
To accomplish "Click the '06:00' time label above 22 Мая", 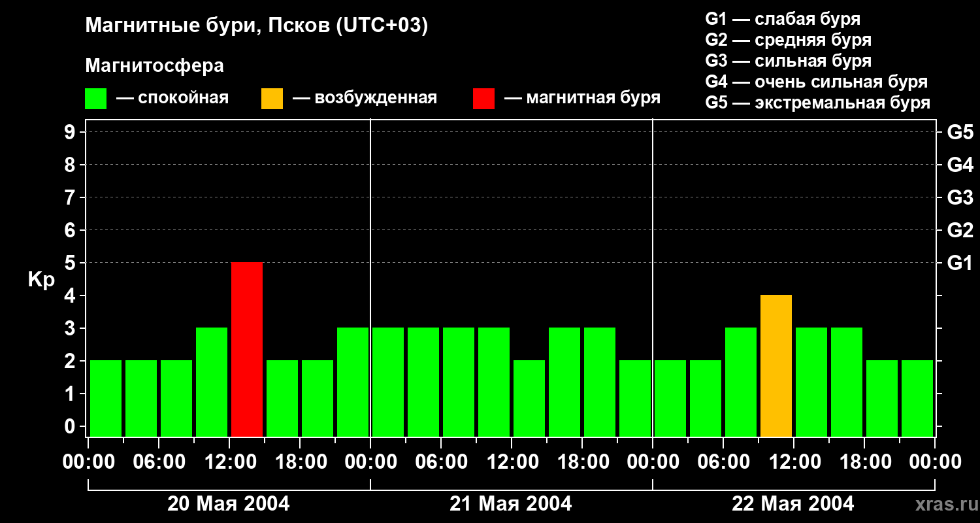I will point(723,462).
